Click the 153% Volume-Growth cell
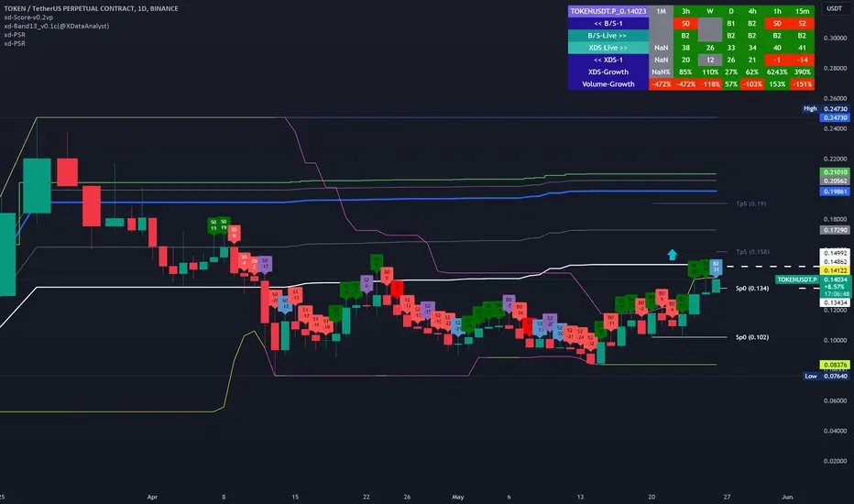 [777, 84]
